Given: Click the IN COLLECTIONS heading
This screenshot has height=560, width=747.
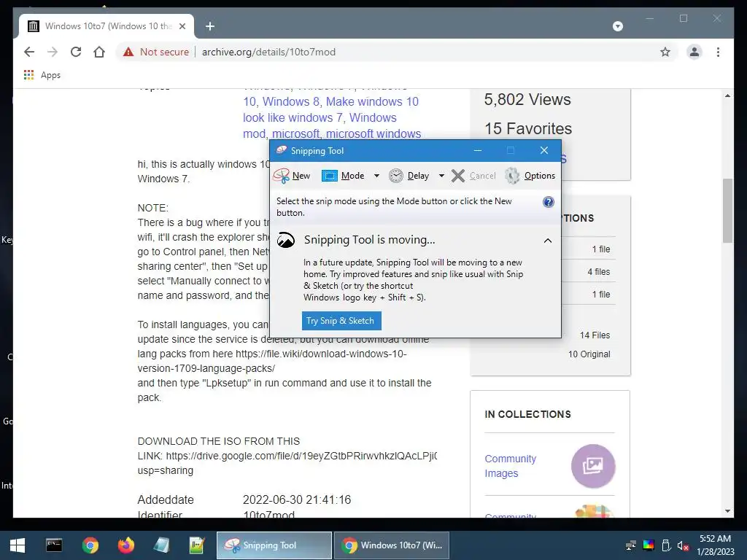Looking at the screenshot, I should click(527, 414).
